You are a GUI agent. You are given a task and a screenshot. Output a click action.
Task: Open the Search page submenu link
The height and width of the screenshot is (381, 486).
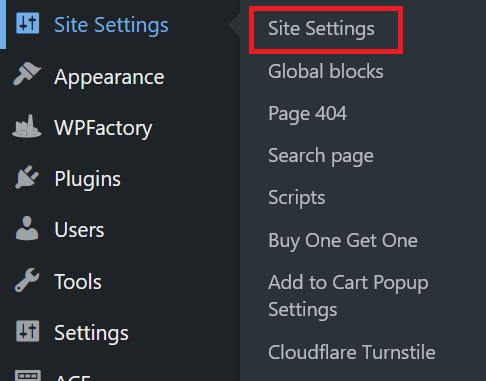pyautogui.click(x=321, y=156)
